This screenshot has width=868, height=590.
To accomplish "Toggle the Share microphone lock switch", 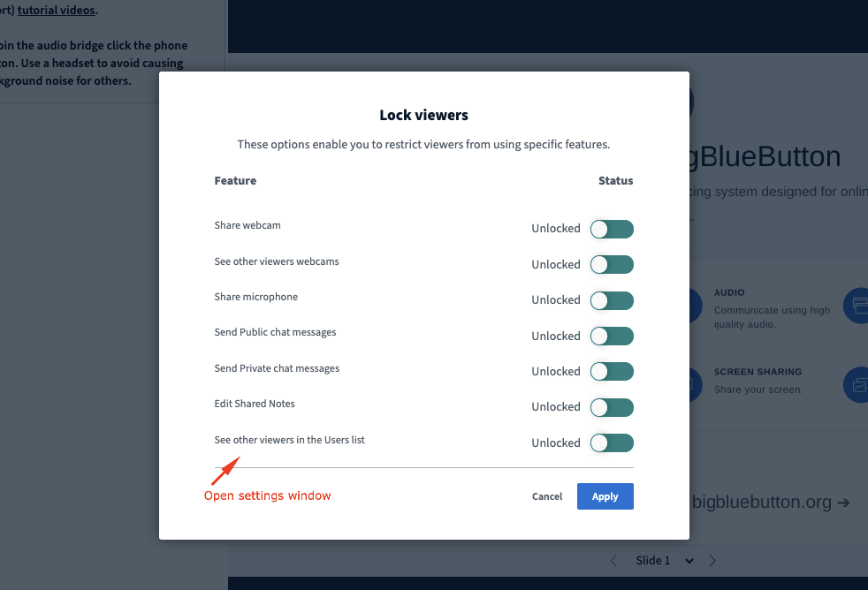I will 612,300.
